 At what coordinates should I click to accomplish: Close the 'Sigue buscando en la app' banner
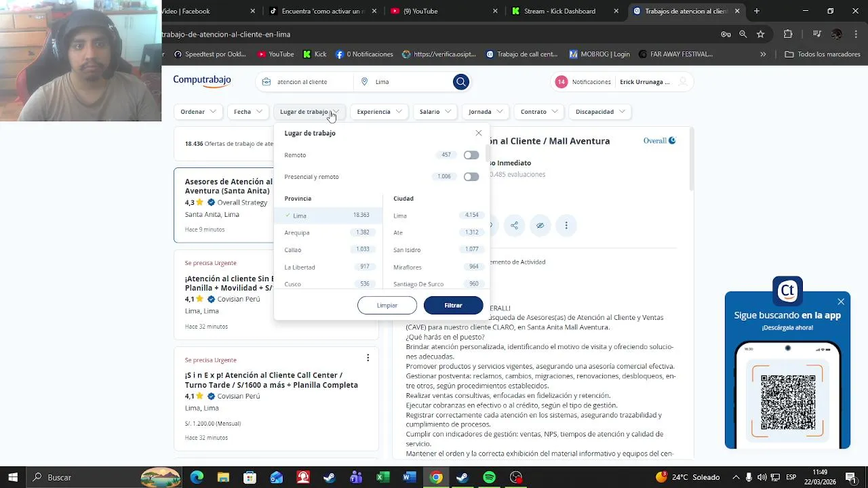click(x=841, y=302)
